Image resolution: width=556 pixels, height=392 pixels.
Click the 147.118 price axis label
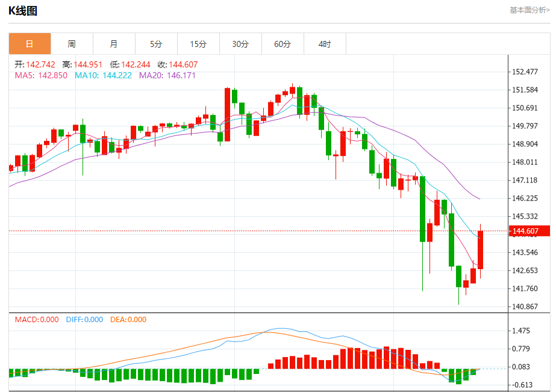point(525,180)
